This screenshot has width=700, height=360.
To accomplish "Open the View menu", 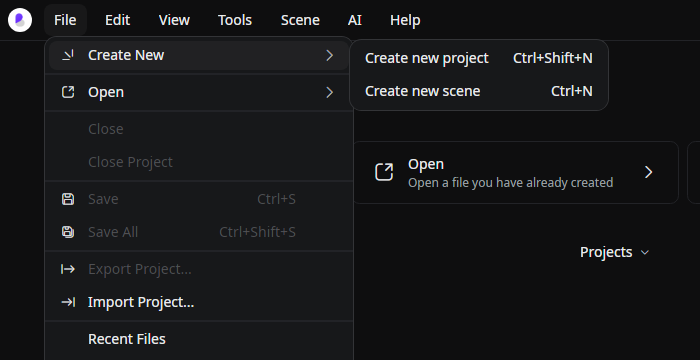I will pyautogui.click(x=174, y=20).
